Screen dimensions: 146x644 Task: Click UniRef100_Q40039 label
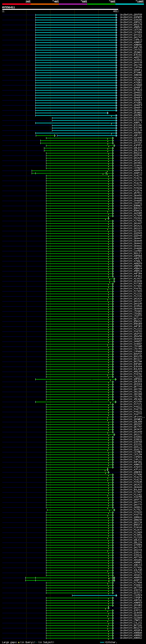(x=131, y=63)
